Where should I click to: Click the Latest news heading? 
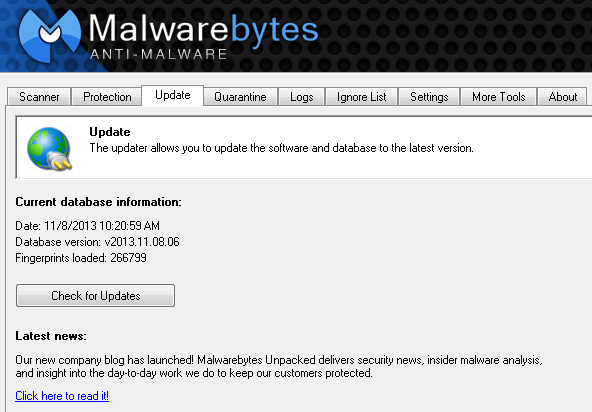coord(51,336)
